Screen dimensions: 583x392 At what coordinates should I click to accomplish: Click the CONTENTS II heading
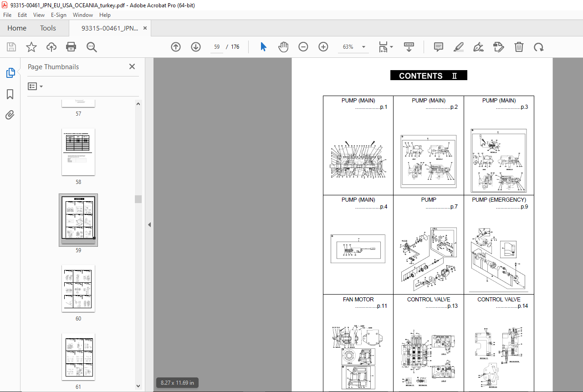coord(429,76)
